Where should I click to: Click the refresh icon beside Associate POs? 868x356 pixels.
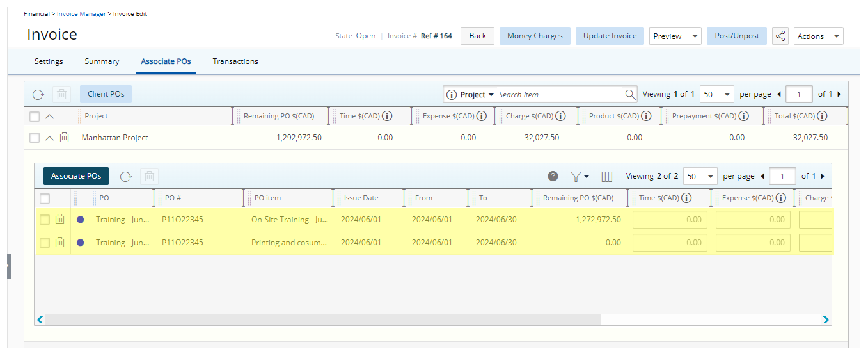[x=126, y=176]
